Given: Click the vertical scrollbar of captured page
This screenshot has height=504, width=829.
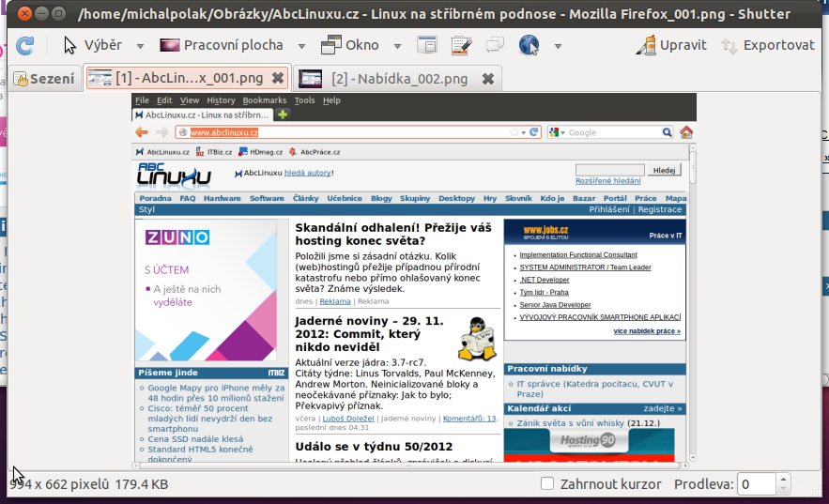Looking at the screenshot, I should [x=693, y=303].
